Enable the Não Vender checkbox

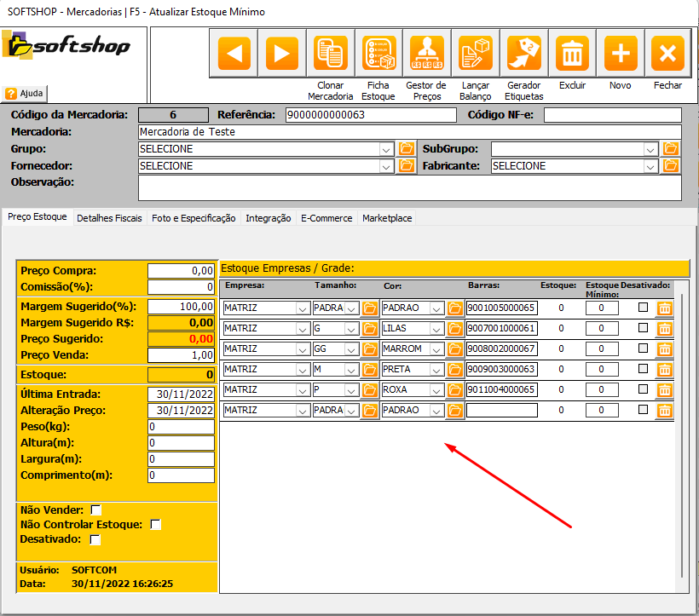click(96, 509)
